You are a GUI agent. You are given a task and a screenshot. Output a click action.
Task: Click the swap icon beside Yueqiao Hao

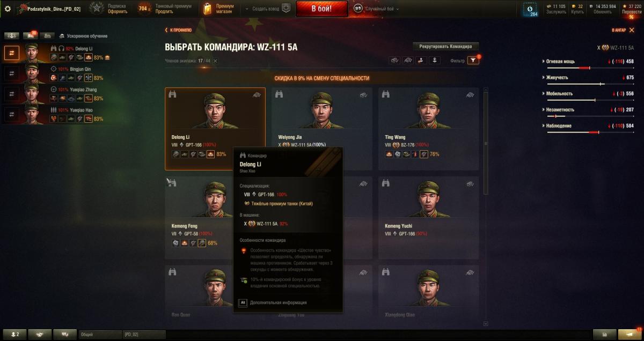12,114
